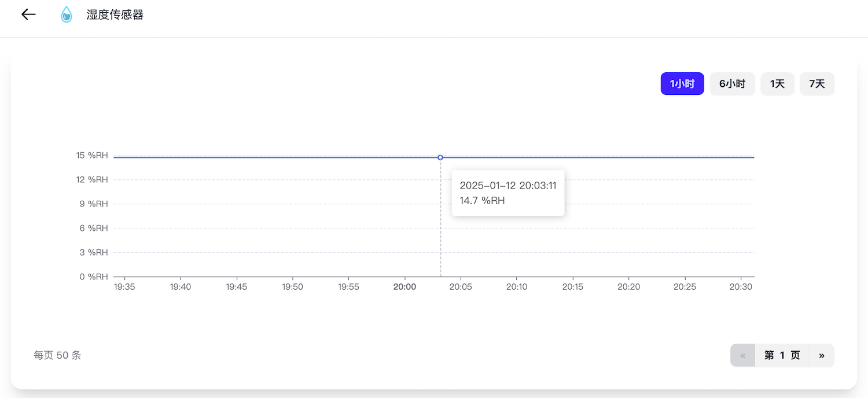Click the 19:35 timestamp on the x-axis
Viewport: 868px width, 398px height.
pos(126,286)
